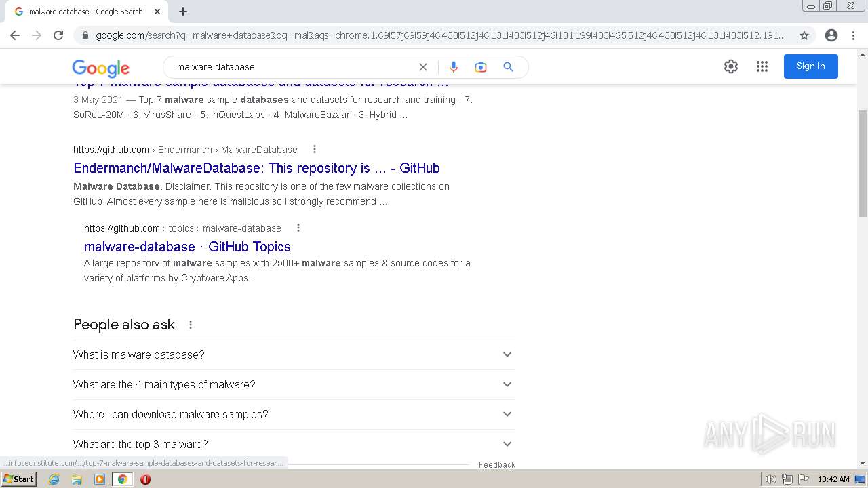Open the Top 7 malware sample databases result
The image size is (868, 488).
tap(261, 85)
